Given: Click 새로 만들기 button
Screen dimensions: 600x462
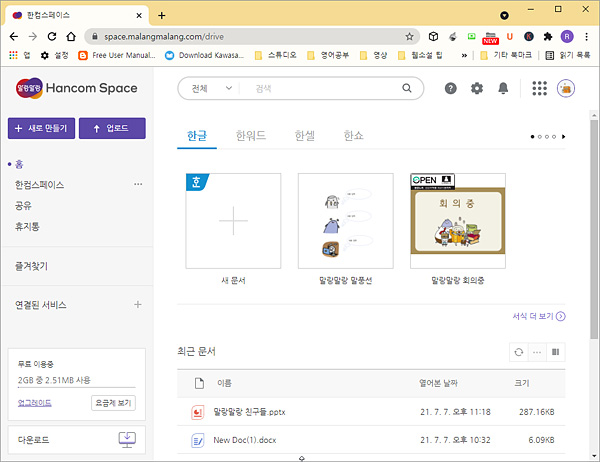Looking at the screenshot, I should click(41, 128).
